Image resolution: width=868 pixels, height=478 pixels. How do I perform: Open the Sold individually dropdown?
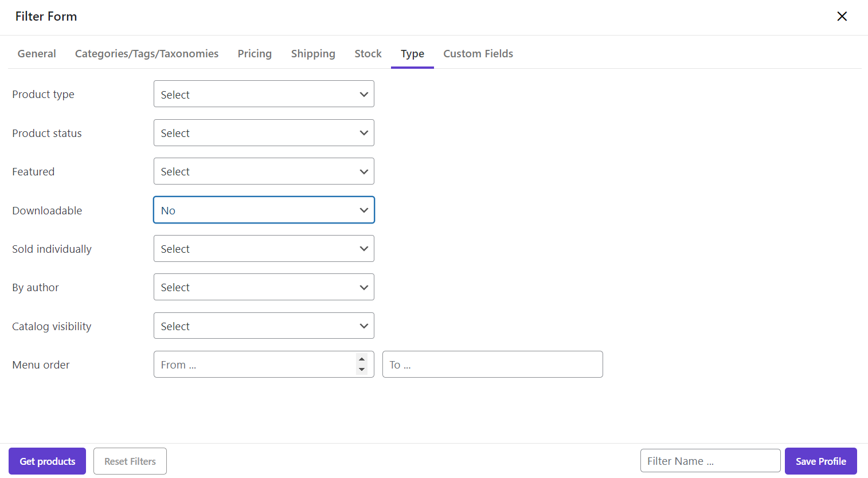(x=264, y=249)
